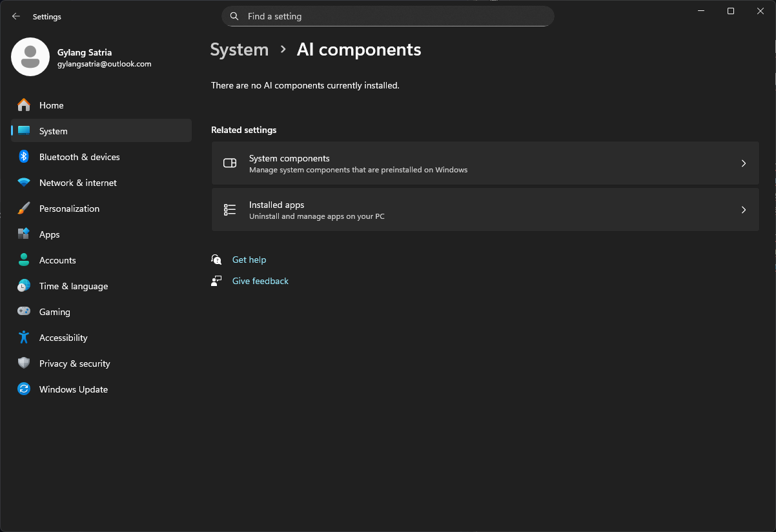The image size is (776, 532).
Task: Click the Privacy & security shield icon
Action: tap(24, 363)
